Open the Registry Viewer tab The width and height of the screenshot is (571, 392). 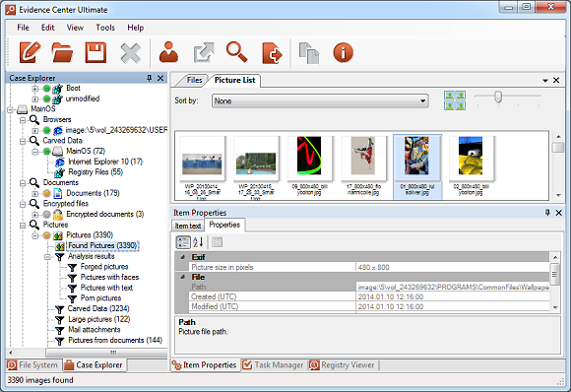click(342, 365)
